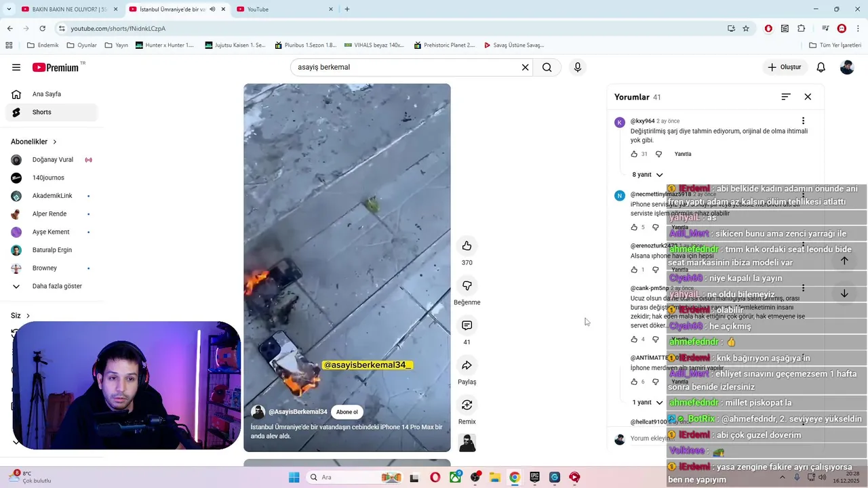This screenshot has height=488, width=868.
Task: Open the YouTube hamburger guide menu
Action: click(x=16, y=67)
